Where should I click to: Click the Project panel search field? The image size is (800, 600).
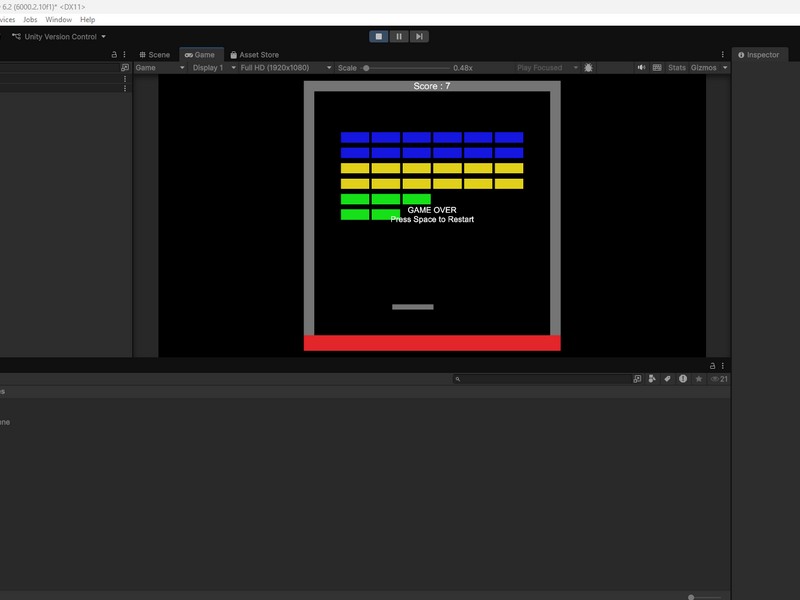(540, 379)
